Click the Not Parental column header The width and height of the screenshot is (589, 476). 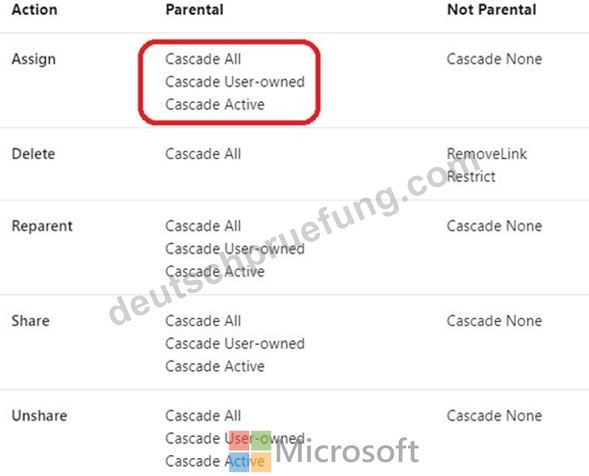click(x=492, y=10)
